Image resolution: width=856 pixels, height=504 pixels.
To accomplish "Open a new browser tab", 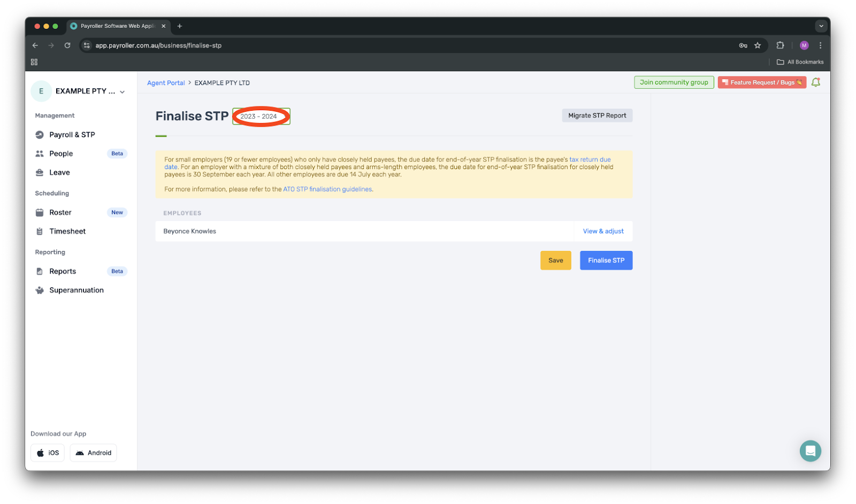I will pos(180,26).
